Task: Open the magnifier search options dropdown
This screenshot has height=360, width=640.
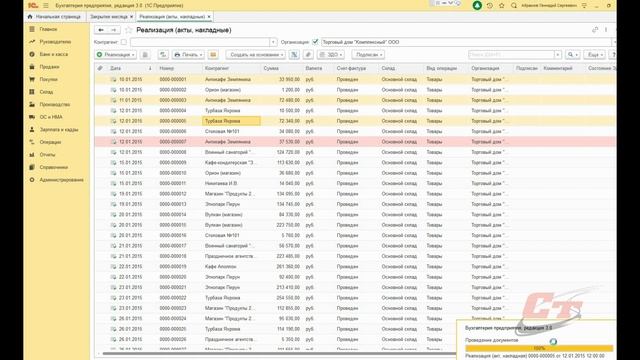Action: 573,55
